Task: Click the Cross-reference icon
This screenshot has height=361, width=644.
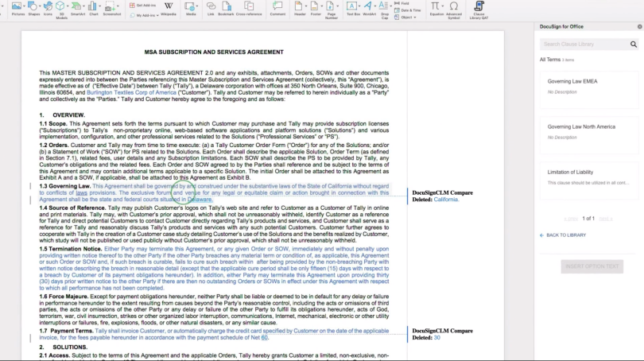Action: click(x=250, y=7)
